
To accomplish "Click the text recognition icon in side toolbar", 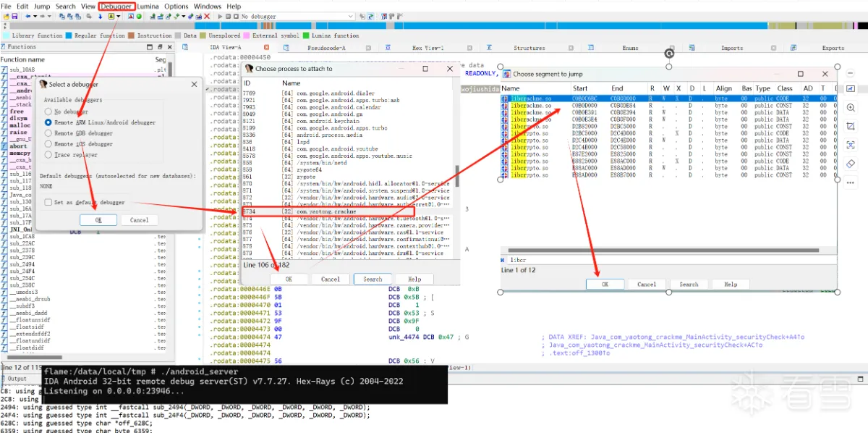I will 851,145.
